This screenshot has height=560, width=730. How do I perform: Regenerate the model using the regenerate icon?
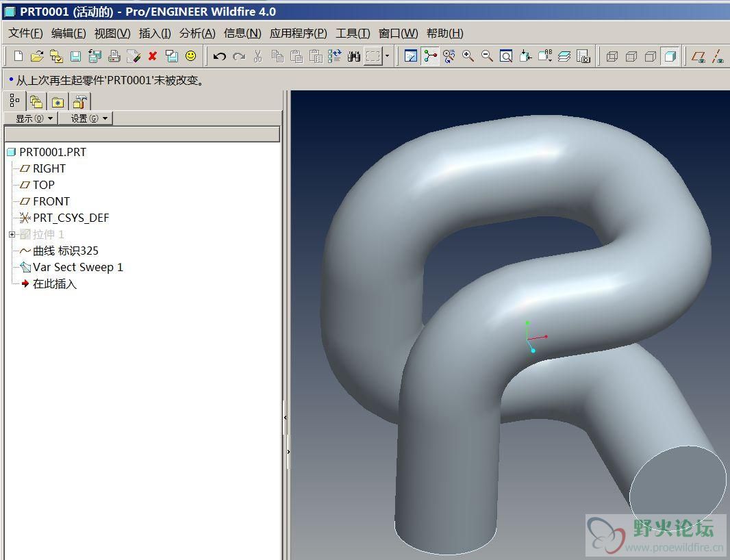(335, 56)
